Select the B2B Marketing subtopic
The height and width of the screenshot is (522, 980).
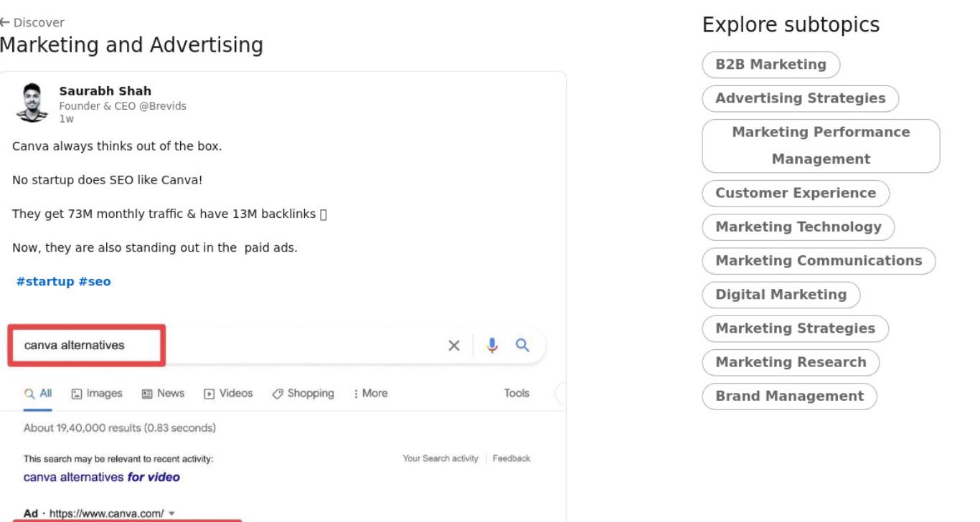coord(771,65)
